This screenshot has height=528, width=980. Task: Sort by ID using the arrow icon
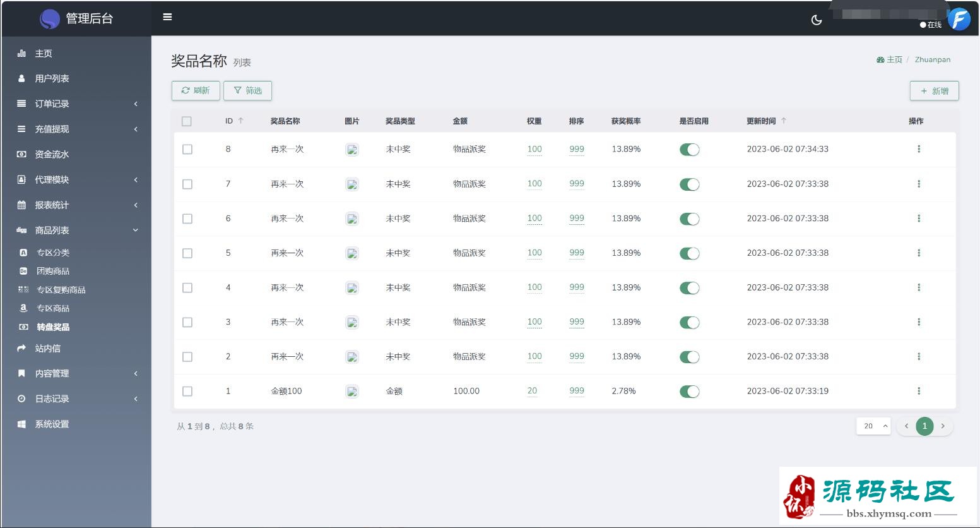pyautogui.click(x=240, y=121)
